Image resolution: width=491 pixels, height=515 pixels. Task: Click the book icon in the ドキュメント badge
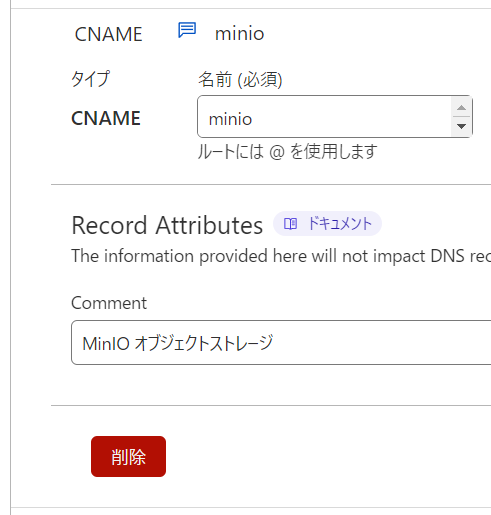coord(290,224)
